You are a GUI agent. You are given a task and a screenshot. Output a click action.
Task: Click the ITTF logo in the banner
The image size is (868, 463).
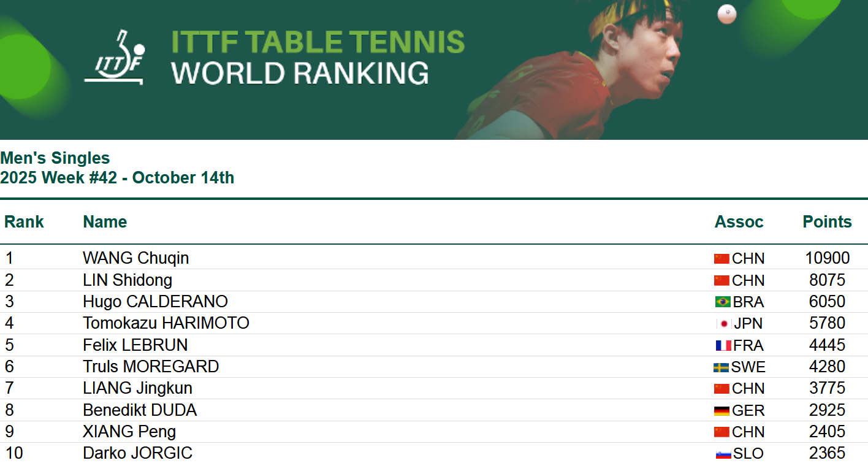pos(115,58)
